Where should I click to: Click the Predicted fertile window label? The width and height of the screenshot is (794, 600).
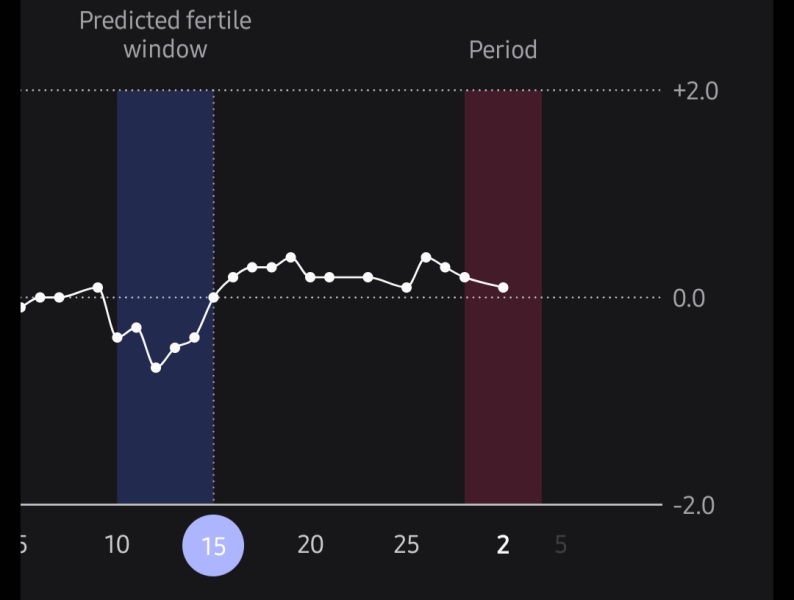point(165,35)
